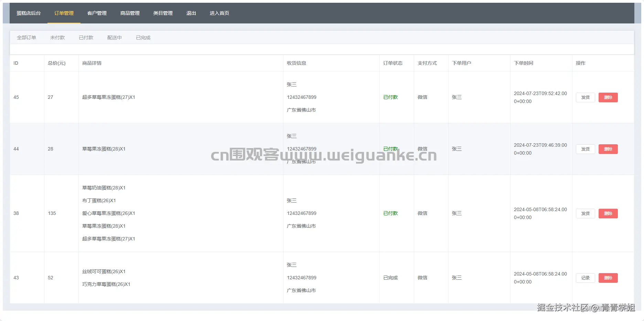Open 订单管理 in the top navigation

(x=64, y=13)
